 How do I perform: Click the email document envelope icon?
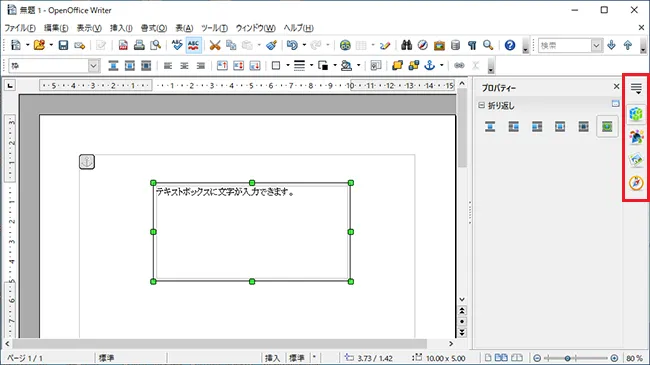click(x=79, y=45)
